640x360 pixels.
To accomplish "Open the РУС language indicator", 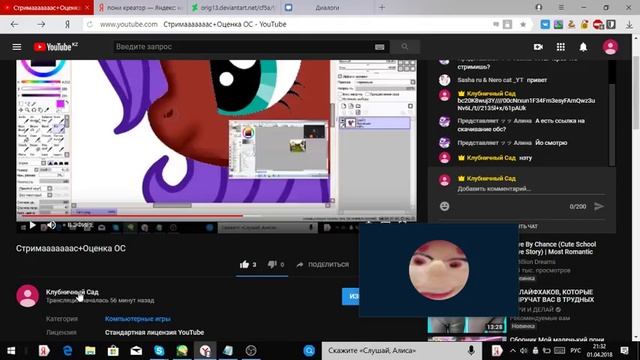I will [576, 351].
